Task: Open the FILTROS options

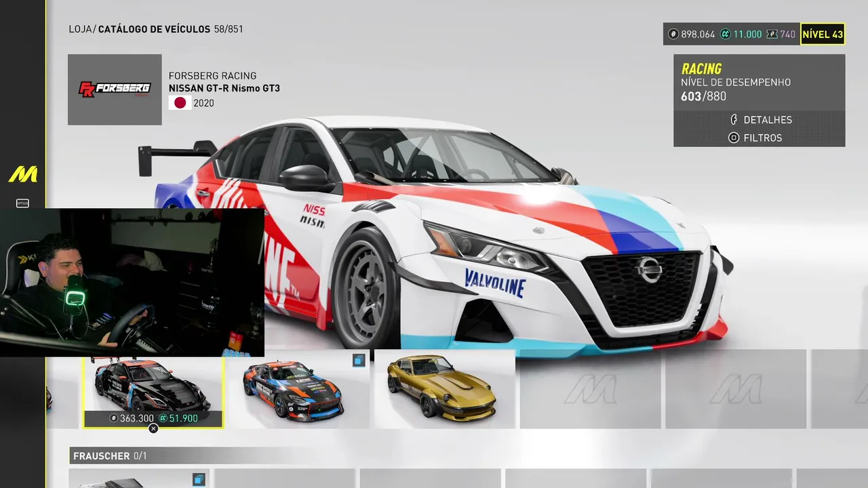Action: [755, 138]
